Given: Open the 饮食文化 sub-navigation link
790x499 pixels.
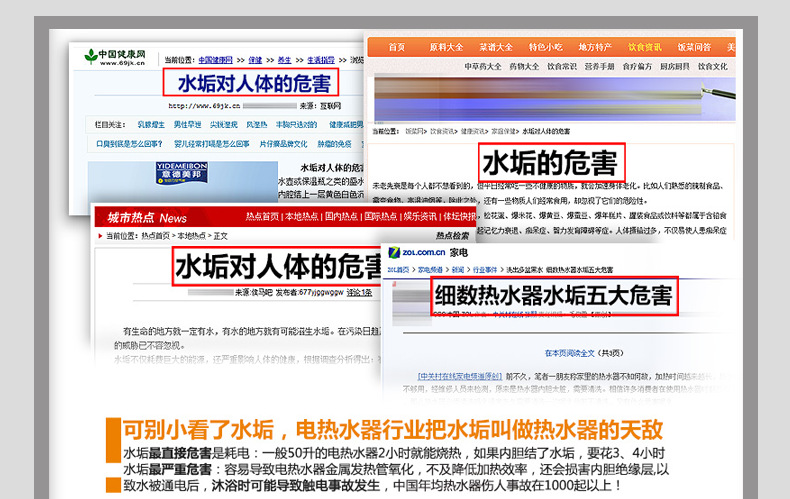Looking at the screenshot, I should point(712,67).
